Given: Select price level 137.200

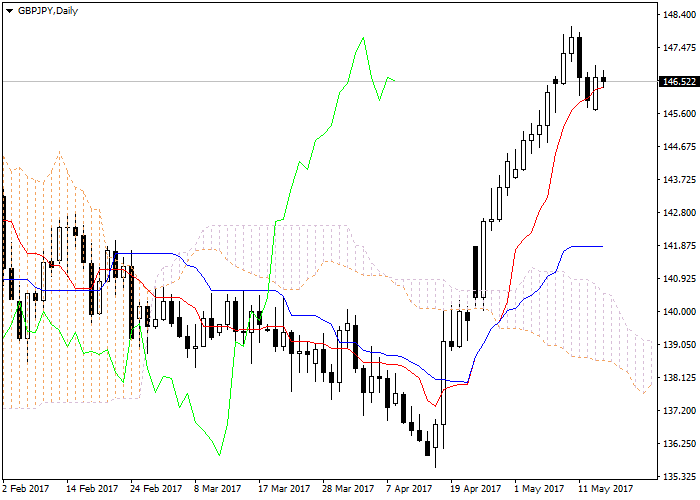Looking at the screenshot, I should (679, 411).
